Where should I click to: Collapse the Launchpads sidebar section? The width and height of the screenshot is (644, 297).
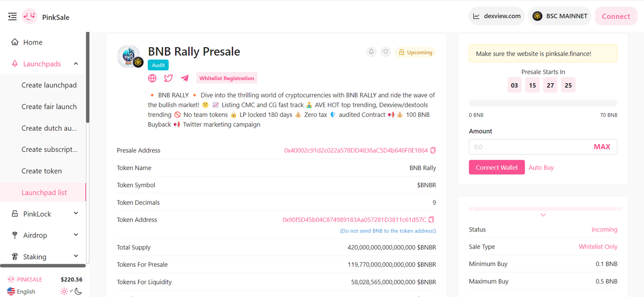pyautogui.click(x=76, y=64)
